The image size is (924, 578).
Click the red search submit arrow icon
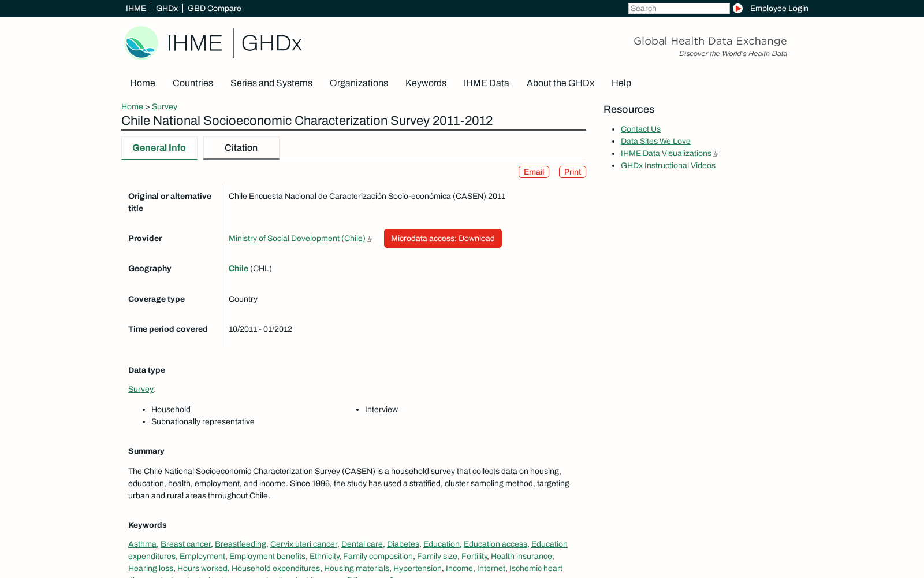pyautogui.click(x=737, y=8)
